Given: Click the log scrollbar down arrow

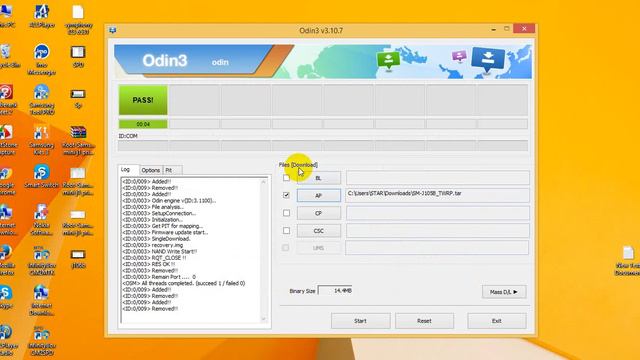Looking at the screenshot, I should point(263,319).
